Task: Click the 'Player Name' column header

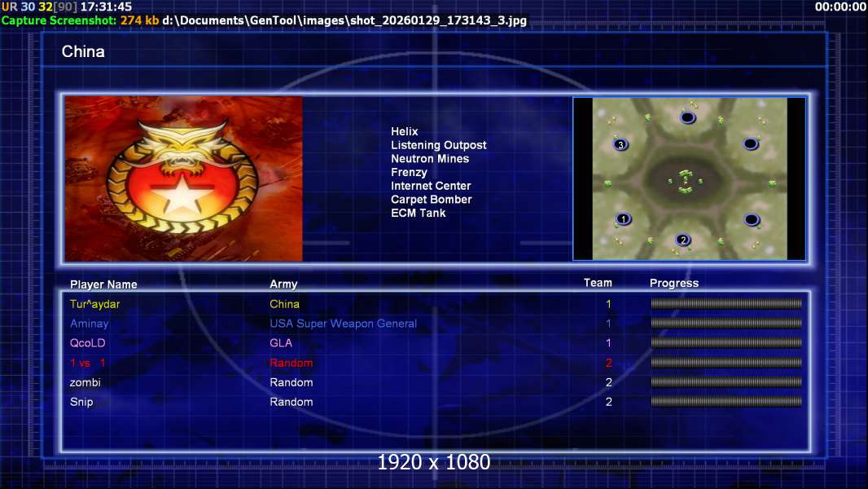Action: [x=103, y=284]
